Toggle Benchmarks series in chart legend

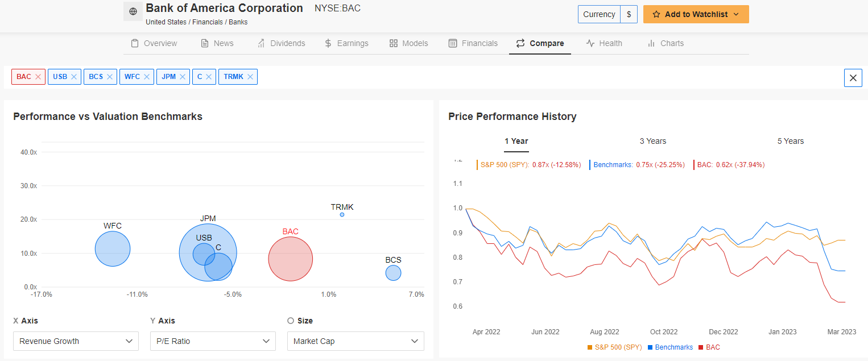click(671, 347)
